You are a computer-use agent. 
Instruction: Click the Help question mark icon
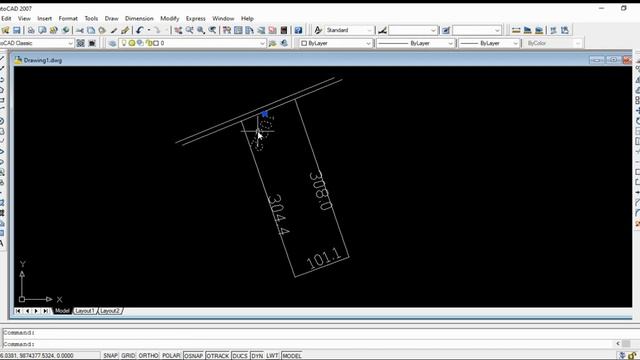pos(298,30)
